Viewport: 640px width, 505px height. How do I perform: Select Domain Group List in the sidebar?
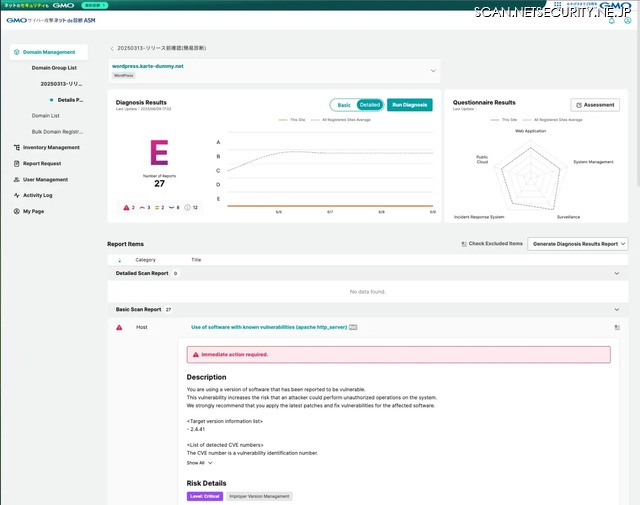pyautogui.click(x=55, y=68)
